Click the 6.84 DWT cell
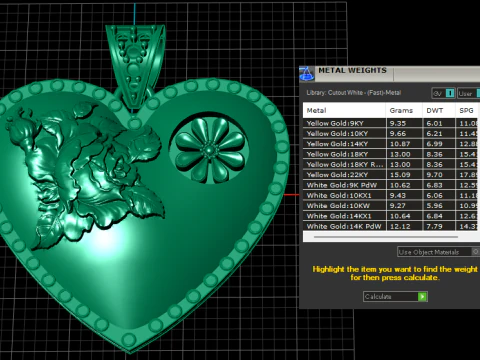Viewport: 480px width, 360px height. (x=439, y=216)
